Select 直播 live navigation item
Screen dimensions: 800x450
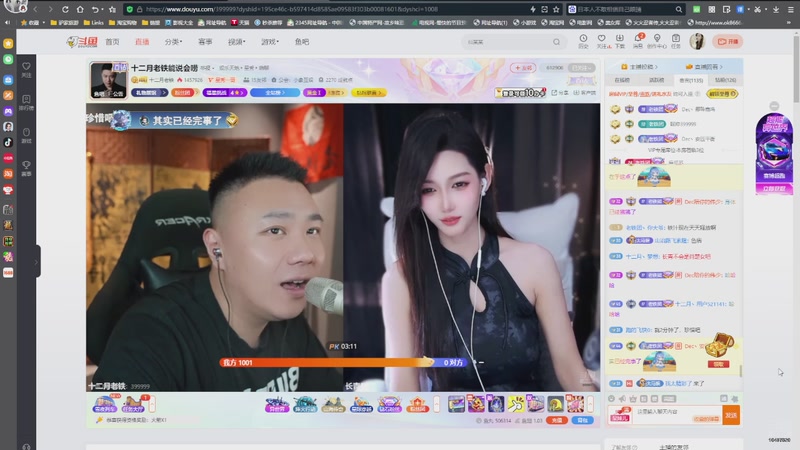point(142,42)
